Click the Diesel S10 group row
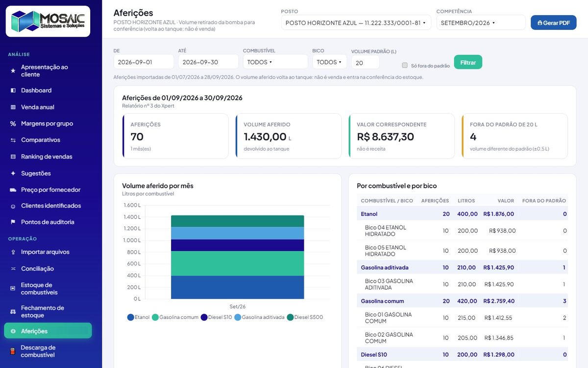Screen dimensions: 588x368 462,354
